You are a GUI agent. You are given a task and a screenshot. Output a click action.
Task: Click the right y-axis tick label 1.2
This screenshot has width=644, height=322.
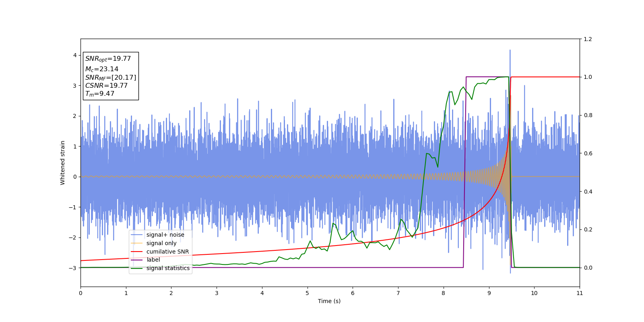(x=588, y=39)
